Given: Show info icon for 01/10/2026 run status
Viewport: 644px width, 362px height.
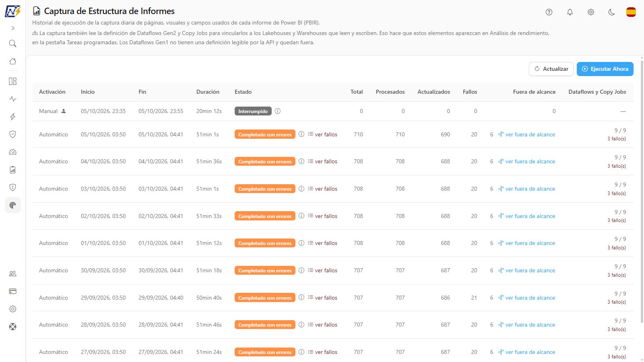Looking at the screenshot, I should pyautogui.click(x=301, y=243).
